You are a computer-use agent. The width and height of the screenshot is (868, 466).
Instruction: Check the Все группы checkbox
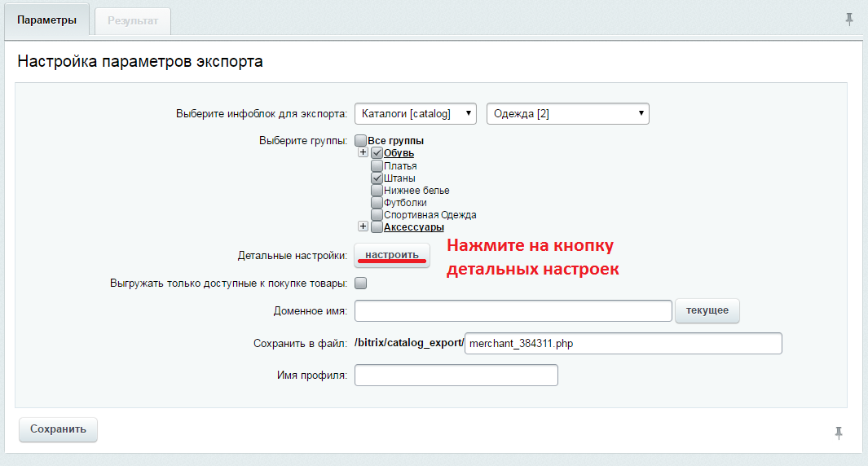tap(361, 141)
